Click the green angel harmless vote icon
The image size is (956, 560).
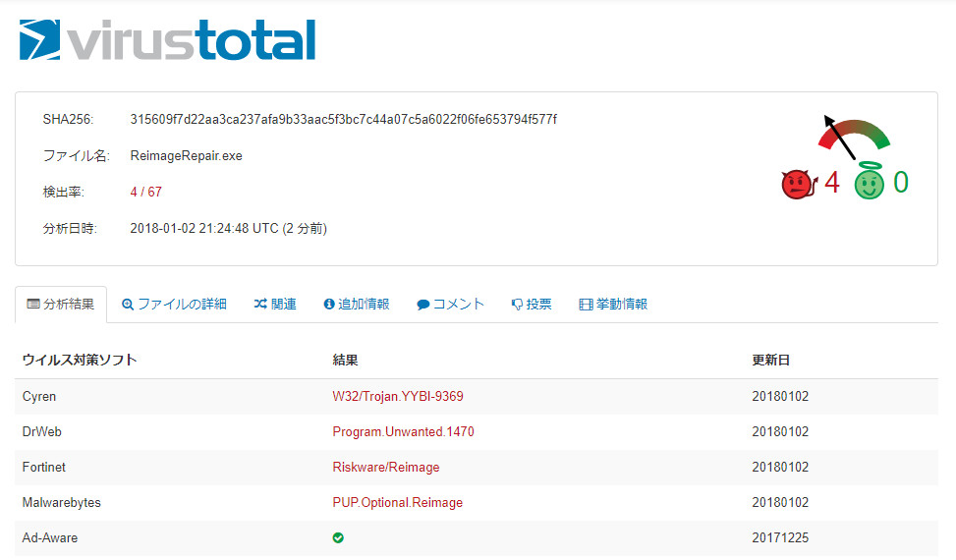[x=869, y=183]
